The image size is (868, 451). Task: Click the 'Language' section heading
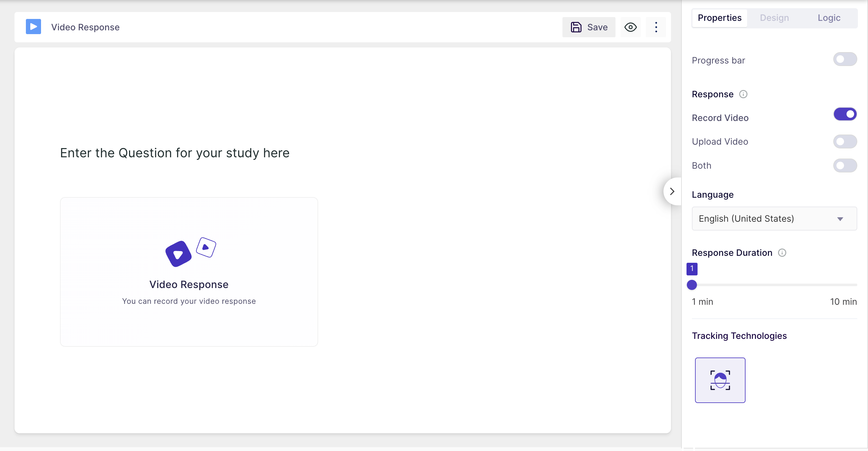[713, 195]
